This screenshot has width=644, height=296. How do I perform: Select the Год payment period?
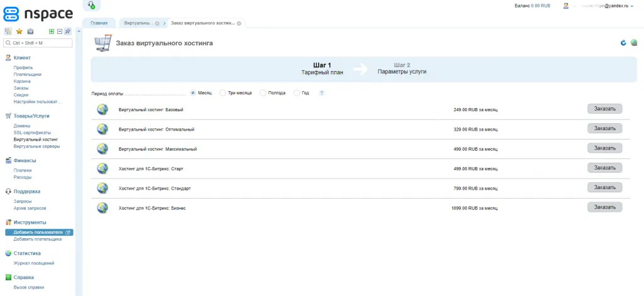[297, 93]
